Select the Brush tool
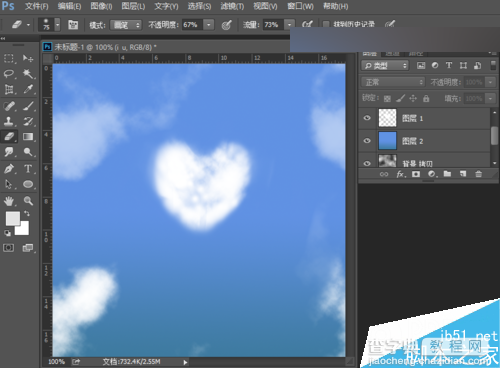Screen dimensions: 500x368 (28, 106)
